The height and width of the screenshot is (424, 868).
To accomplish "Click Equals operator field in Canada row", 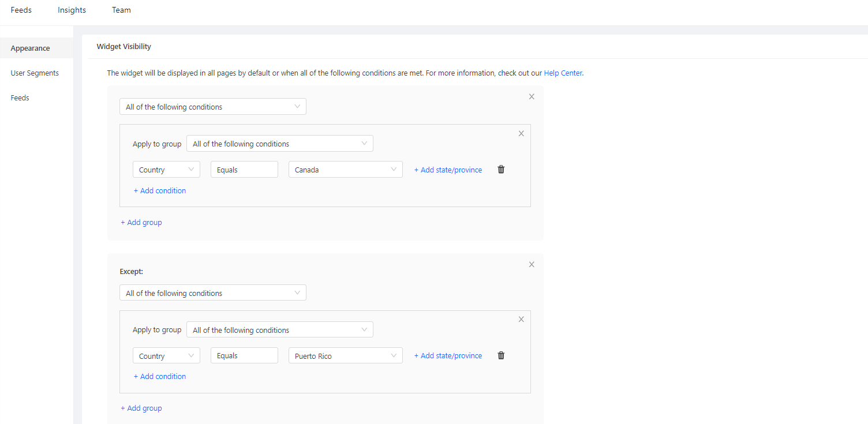I will coord(244,170).
